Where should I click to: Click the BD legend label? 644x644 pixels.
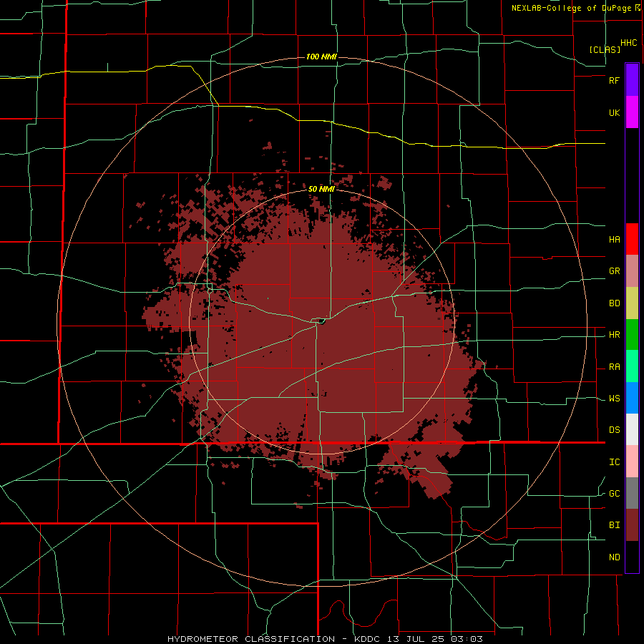614,303
